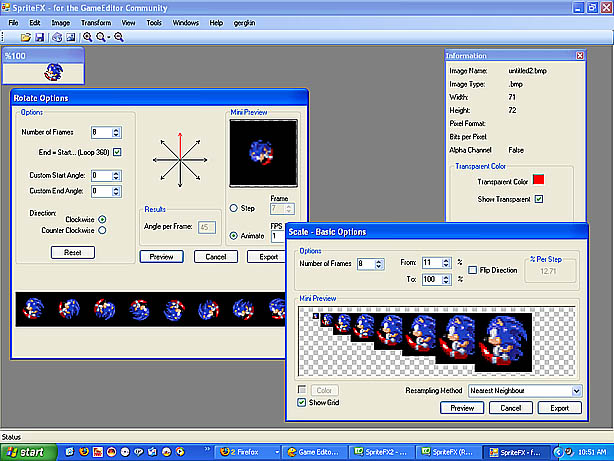Open the View menu
Viewport: 614px width, 461px height.
tap(128, 23)
